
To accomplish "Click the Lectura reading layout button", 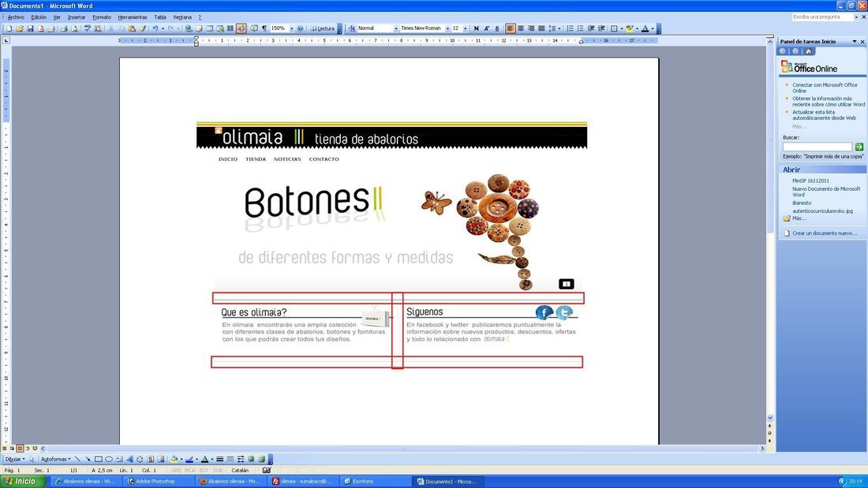I will coord(322,28).
